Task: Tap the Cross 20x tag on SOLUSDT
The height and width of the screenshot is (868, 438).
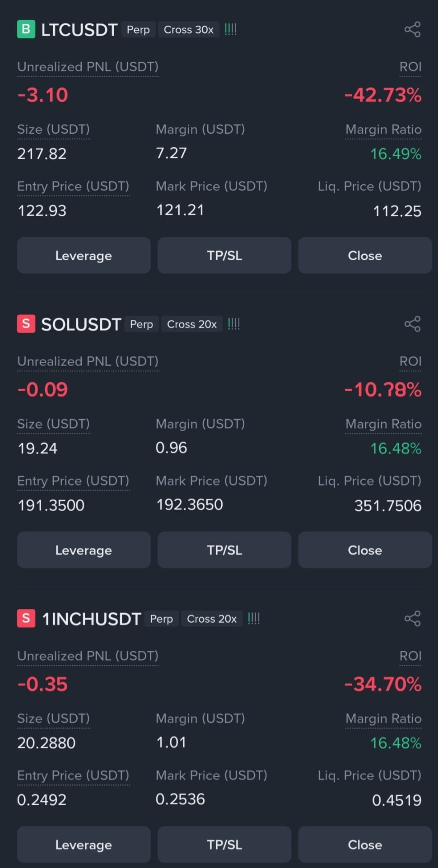Action: pyautogui.click(x=192, y=324)
